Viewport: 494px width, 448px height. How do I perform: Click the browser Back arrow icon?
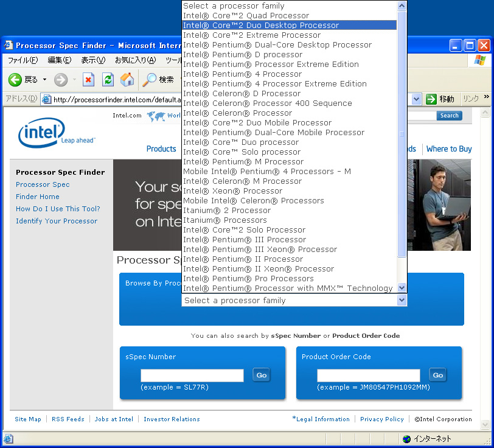pos(15,80)
